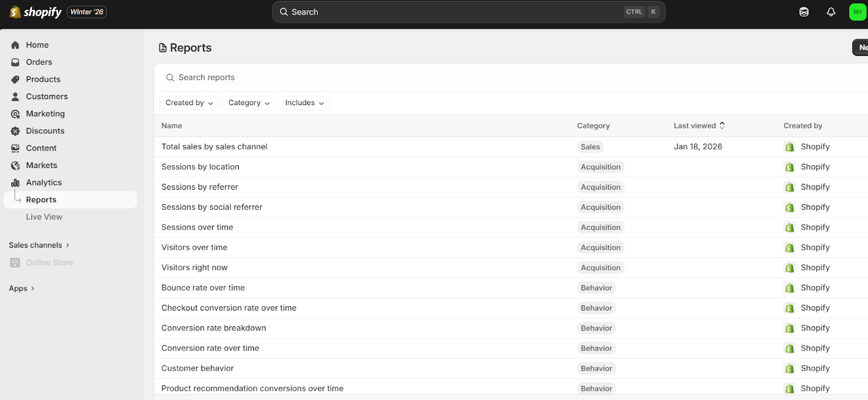Open the Includes filter dropdown
This screenshot has width=868, height=400.
pos(304,103)
